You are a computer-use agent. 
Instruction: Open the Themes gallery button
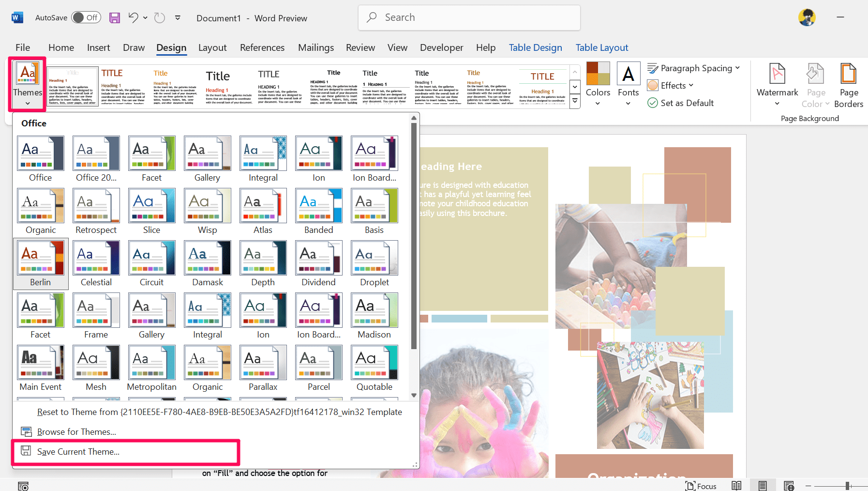pyautogui.click(x=28, y=85)
